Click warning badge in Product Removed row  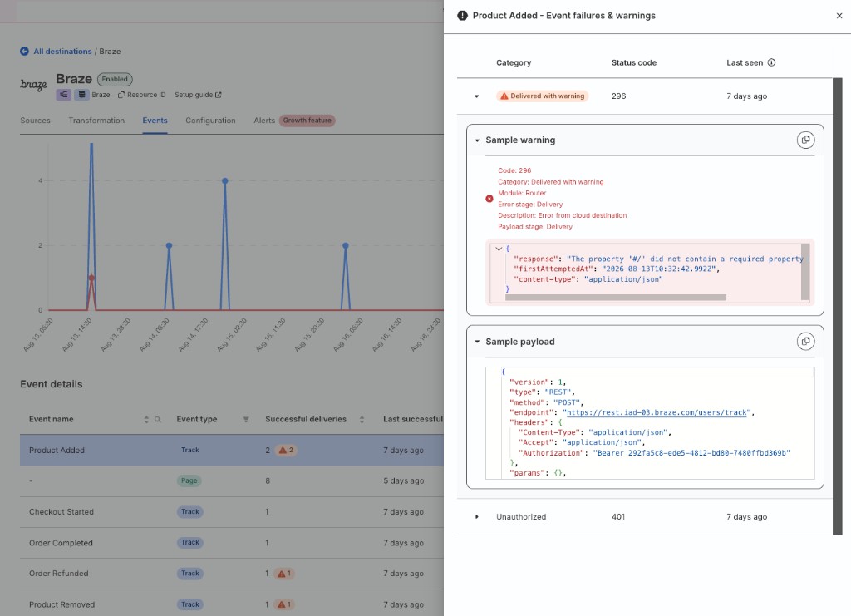(284, 604)
